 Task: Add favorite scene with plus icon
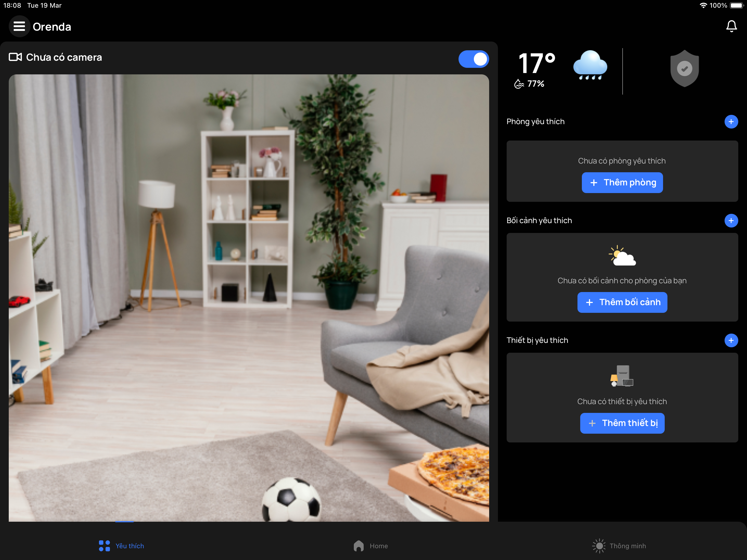(x=731, y=221)
